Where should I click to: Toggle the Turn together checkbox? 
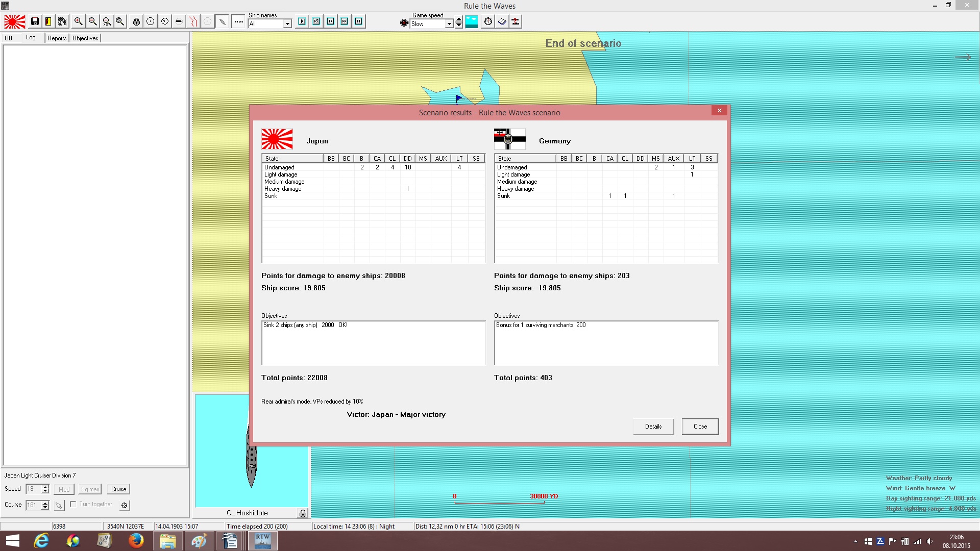[x=73, y=504]
